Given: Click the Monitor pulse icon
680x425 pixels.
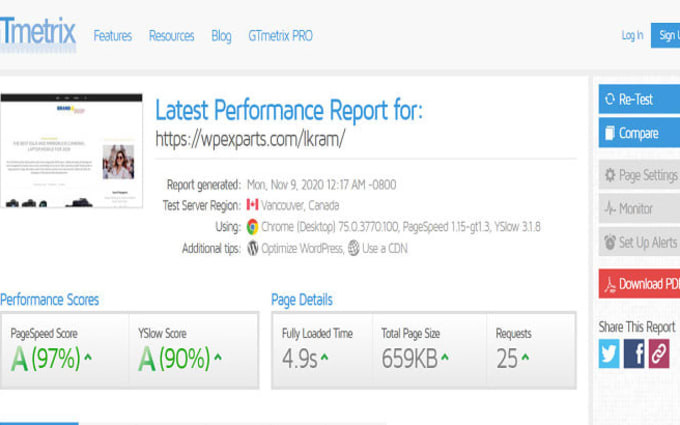Looking at the screenshot, I should pos(610,209).
